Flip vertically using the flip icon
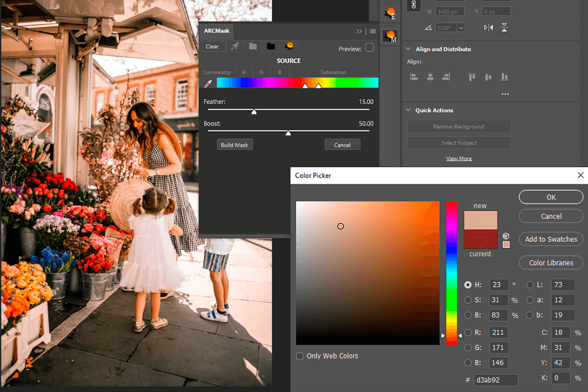Viewport: 588px width, 392px height. 504,28
